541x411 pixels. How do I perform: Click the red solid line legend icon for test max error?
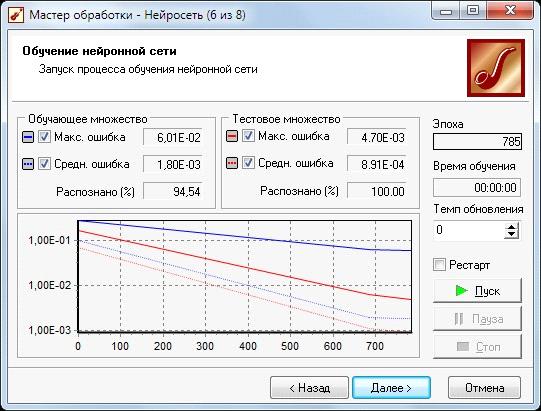[x=232, y=136]
